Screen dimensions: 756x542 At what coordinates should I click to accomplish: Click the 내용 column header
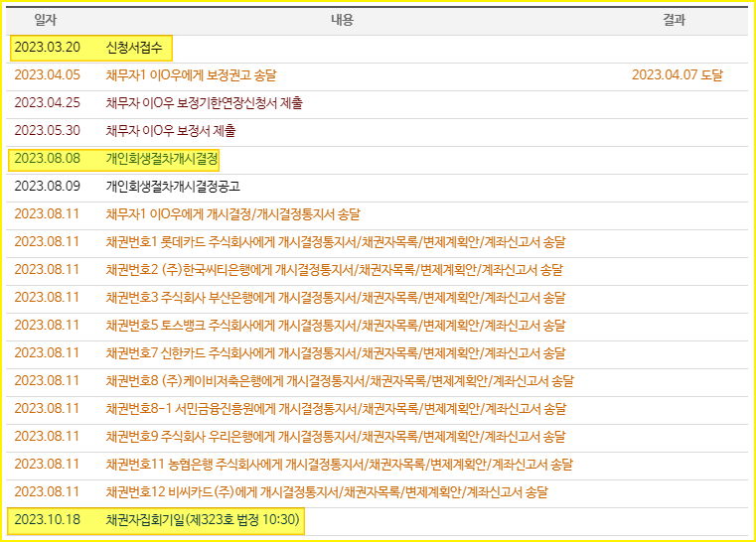point(343,20)
